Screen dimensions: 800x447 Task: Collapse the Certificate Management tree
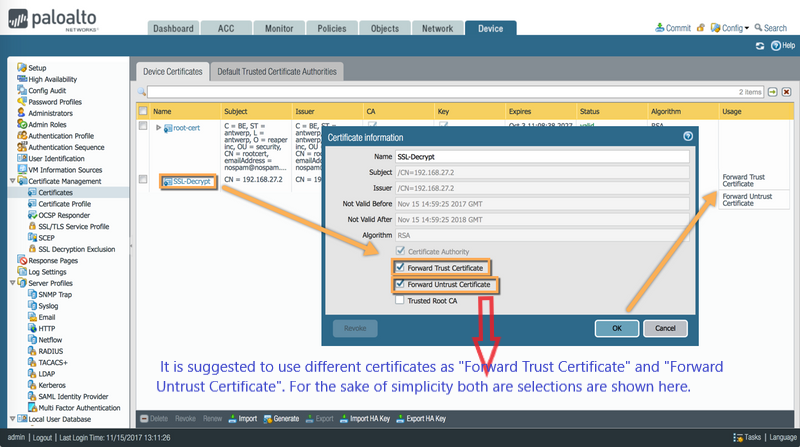point(13,181)
